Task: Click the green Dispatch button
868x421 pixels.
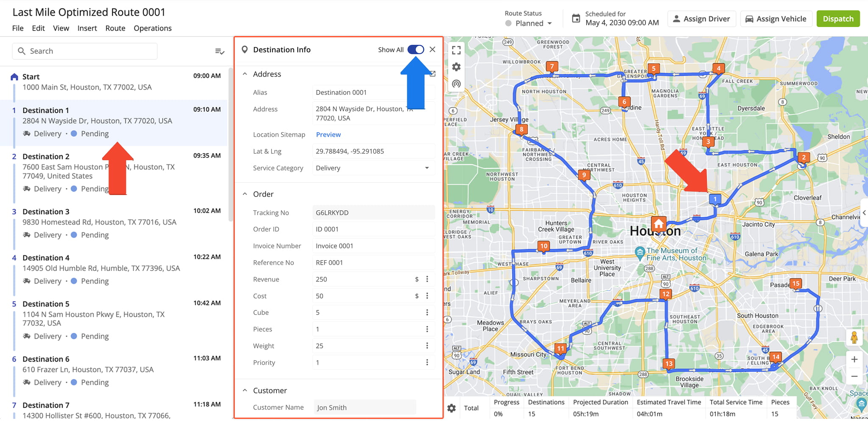Action: [x=838, y=19]
